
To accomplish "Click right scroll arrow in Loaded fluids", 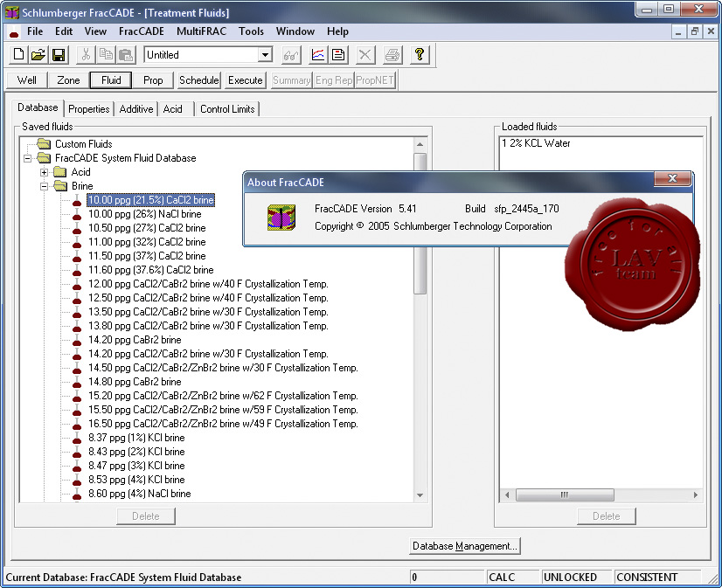I will pyautogui.click(x=695, y=495).
